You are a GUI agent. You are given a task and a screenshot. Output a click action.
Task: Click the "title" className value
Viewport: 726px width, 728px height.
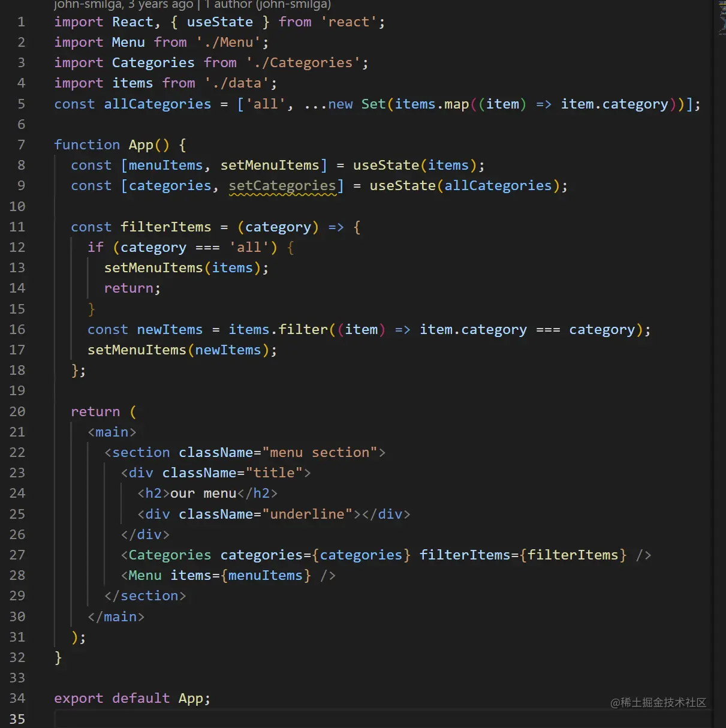tap(274, 473)
